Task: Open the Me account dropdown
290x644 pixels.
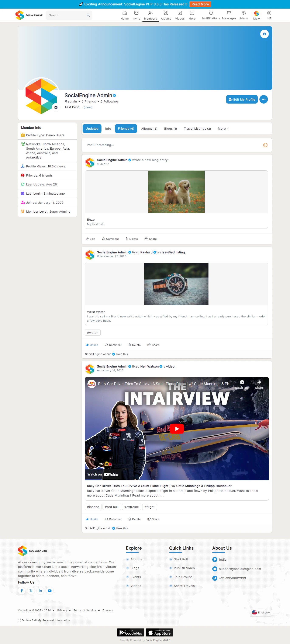Action: point(256,15)
